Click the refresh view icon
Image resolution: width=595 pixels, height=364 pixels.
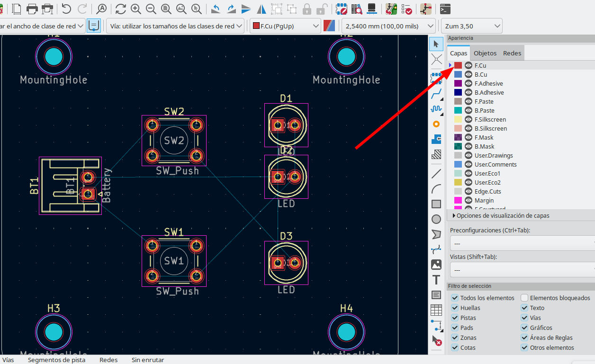(x=121, y=9)
